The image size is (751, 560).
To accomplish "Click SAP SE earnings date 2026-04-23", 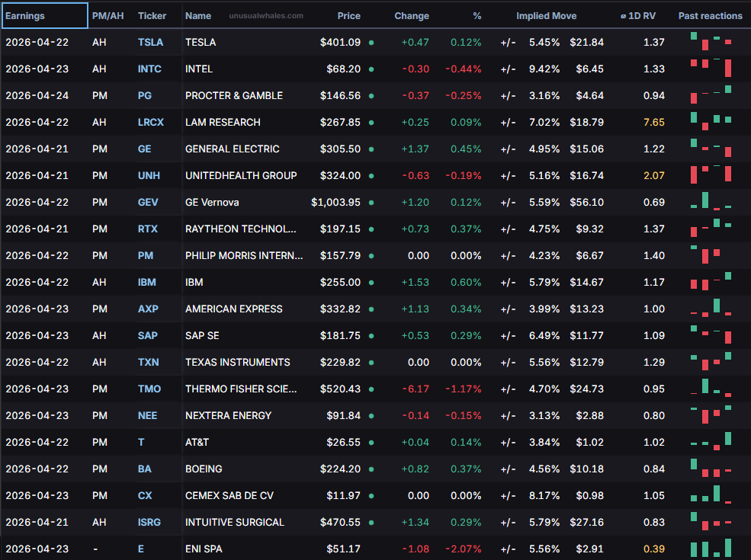I will point(37,336).
